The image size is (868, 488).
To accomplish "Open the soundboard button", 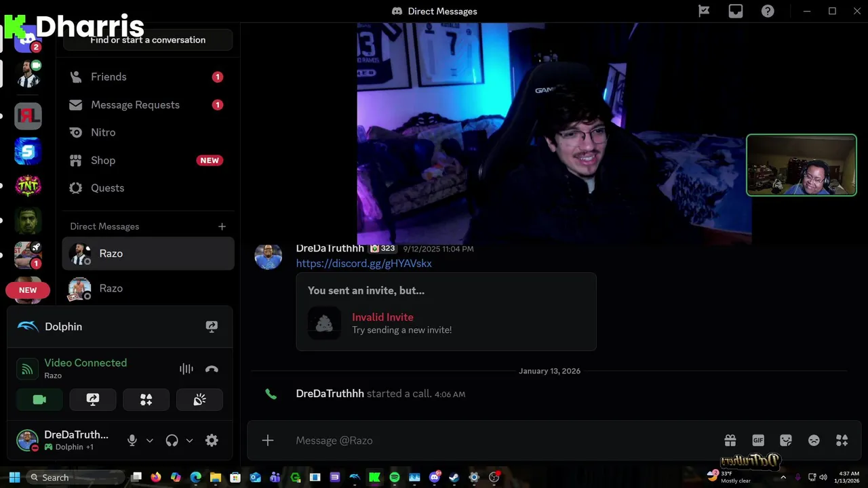I will (199, 400).
